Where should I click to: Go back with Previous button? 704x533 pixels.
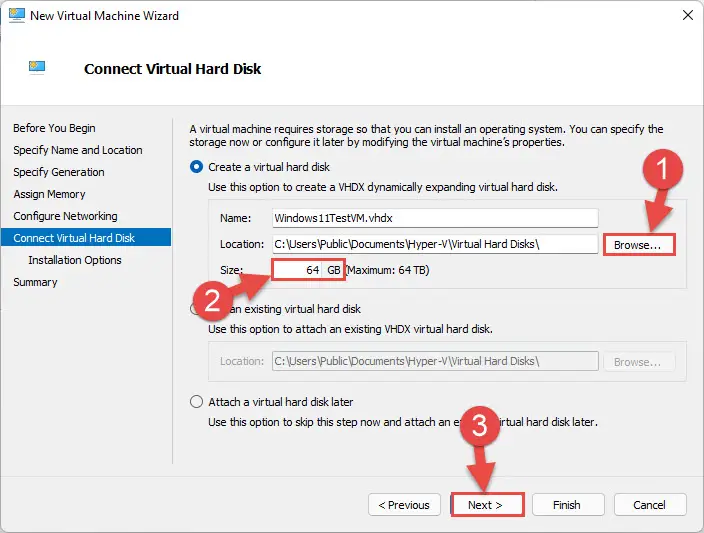404,505
